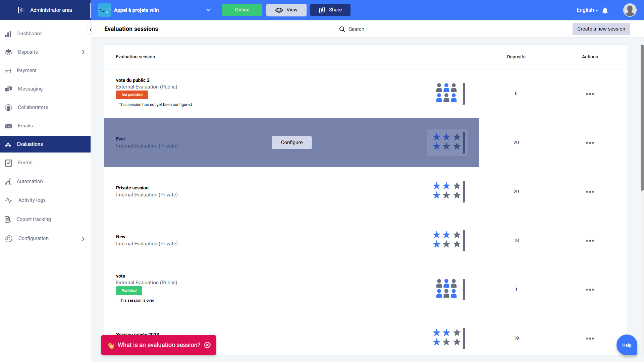
Task: Exit via the Administrator area icon
Action: 21,10
